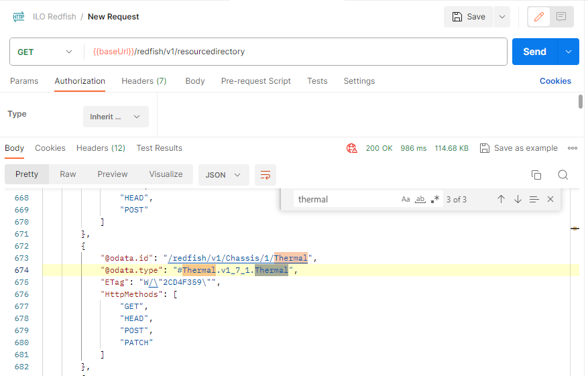
Task: Click the HTTP request icon beside ILO Redfish
Action: (x=18, y=17)
